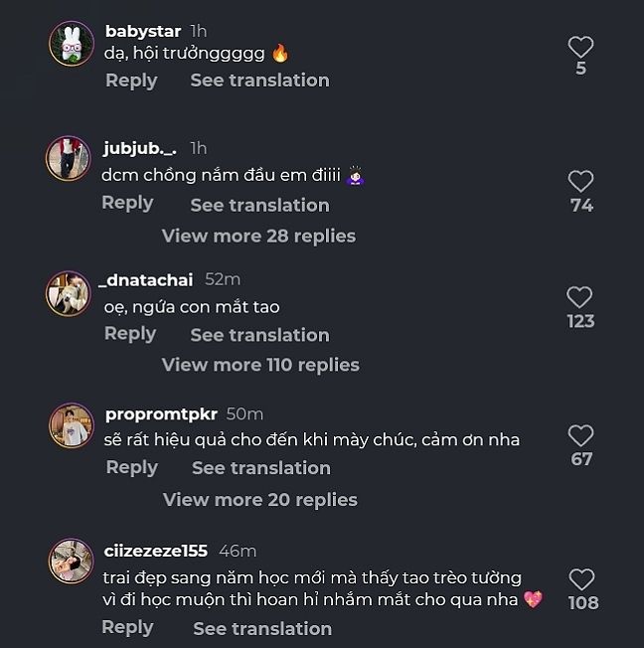Viewport: 644px width, 648px height.
Task: Expand View more 28 replies
Action: pyautogui.click(x=258, y=236)
